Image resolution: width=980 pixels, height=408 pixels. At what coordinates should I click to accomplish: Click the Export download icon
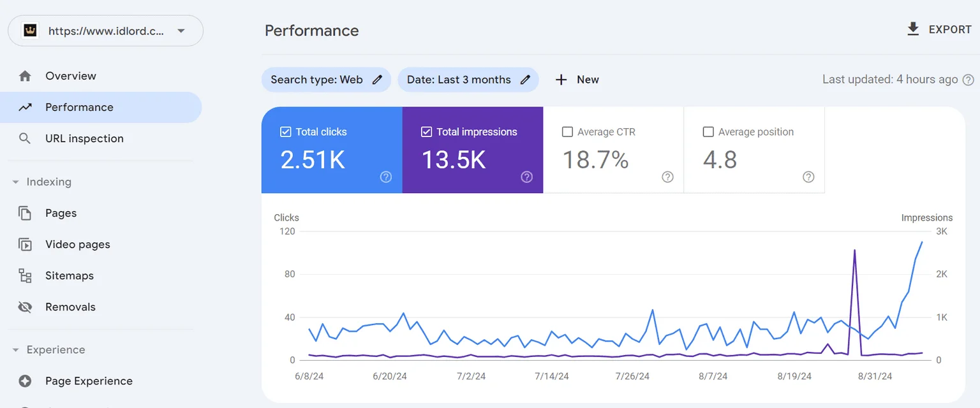click(x=913, y=29)
